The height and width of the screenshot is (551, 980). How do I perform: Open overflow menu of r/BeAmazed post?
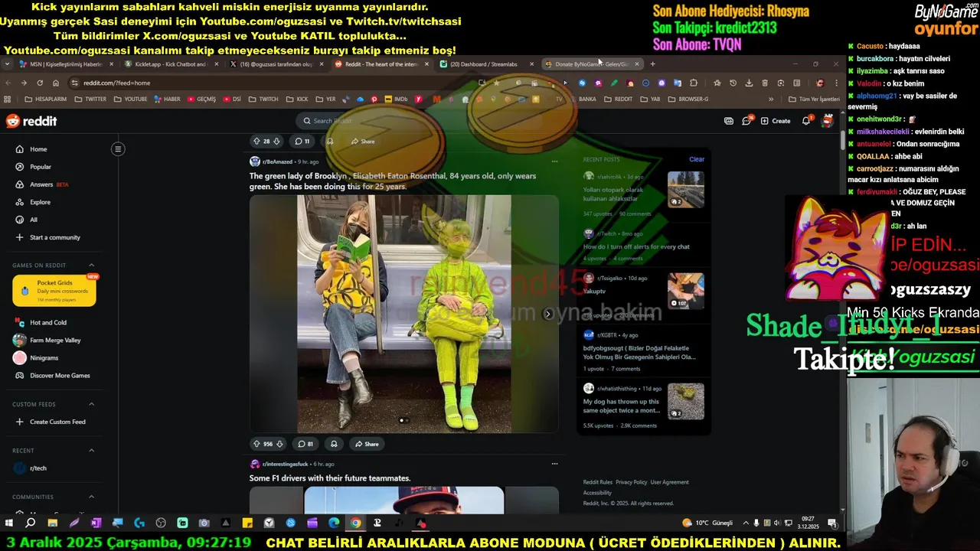pos(554,161)
